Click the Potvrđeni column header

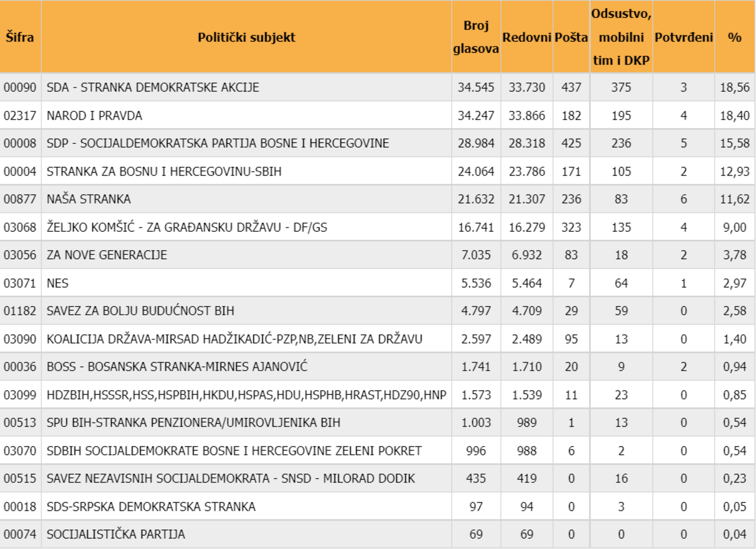tap(683, 37)
